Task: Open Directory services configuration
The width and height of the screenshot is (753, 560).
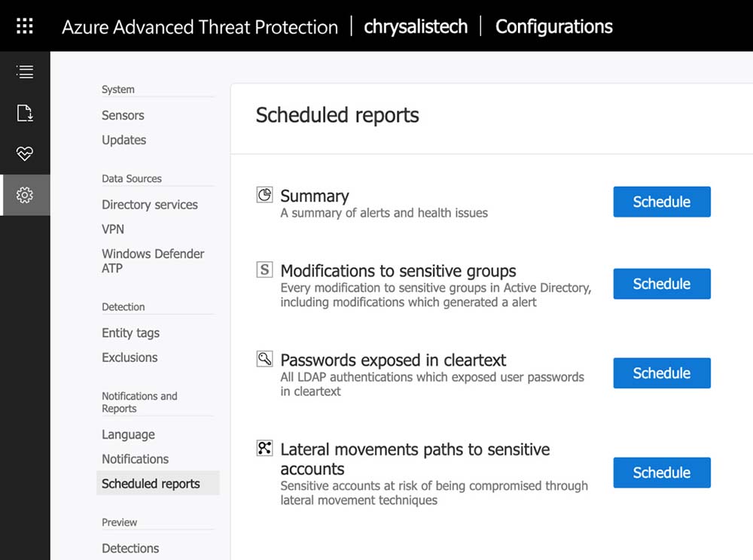Action: coord(150,205)
